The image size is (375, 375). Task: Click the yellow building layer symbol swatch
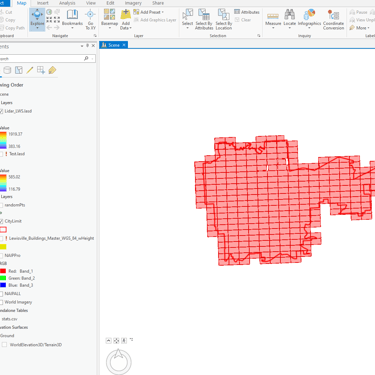[x=3, y=247]
